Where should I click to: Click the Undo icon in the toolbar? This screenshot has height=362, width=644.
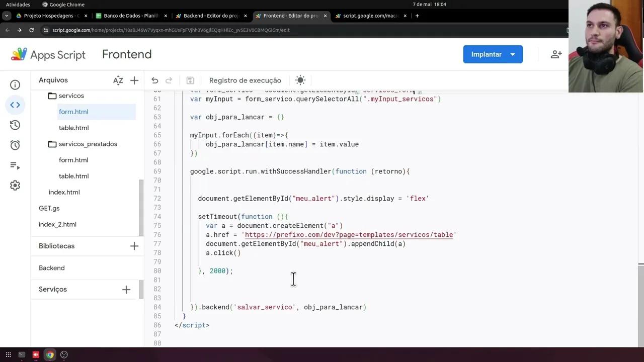coord(154,80)
